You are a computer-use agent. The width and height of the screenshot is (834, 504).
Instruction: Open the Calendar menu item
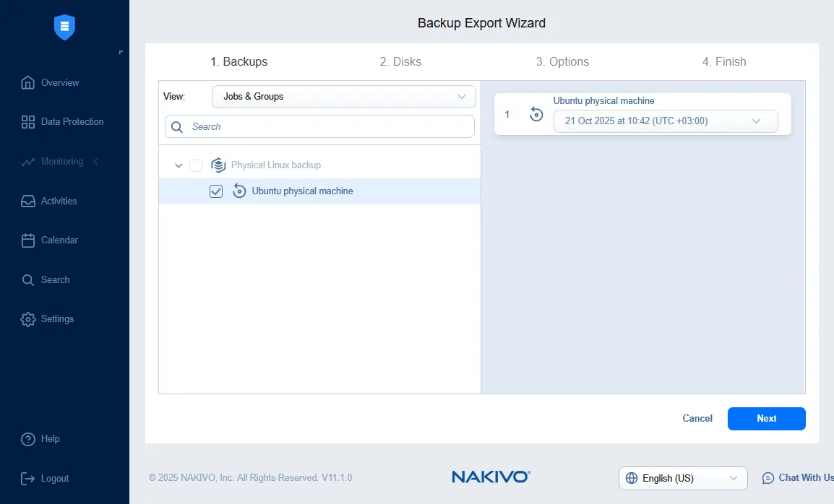(59, 240)
